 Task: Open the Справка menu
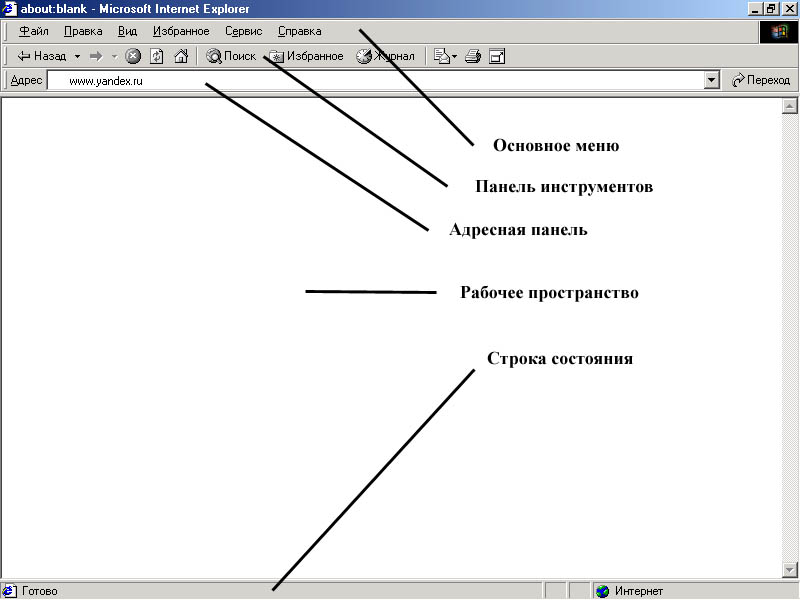[299, 31]
